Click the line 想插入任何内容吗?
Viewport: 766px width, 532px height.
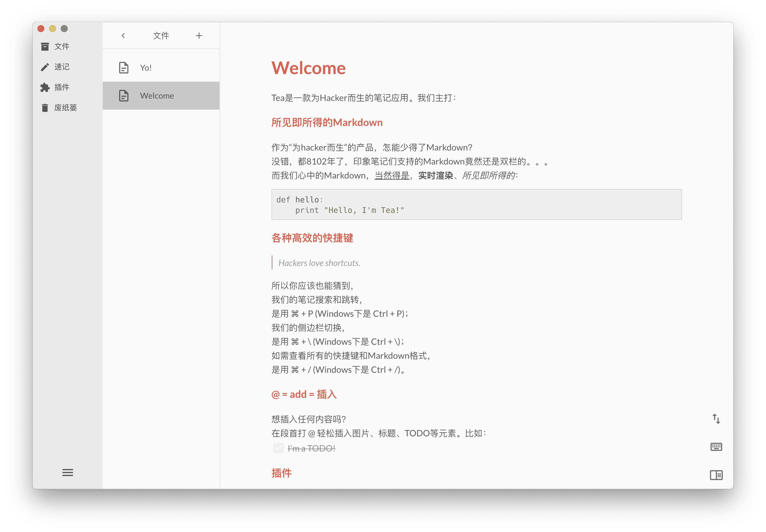pos(309,419)
